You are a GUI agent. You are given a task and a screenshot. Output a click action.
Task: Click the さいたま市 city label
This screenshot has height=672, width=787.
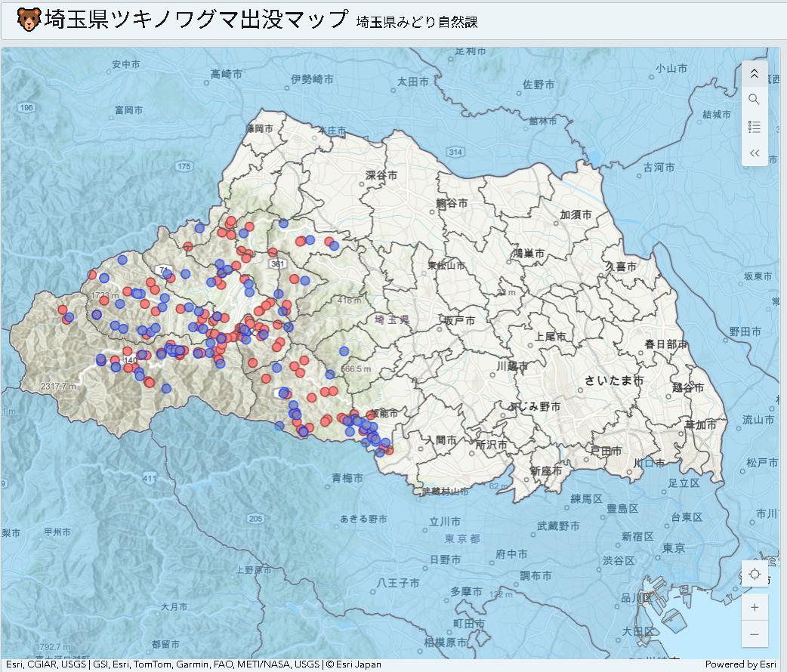[x=614, y=381]
